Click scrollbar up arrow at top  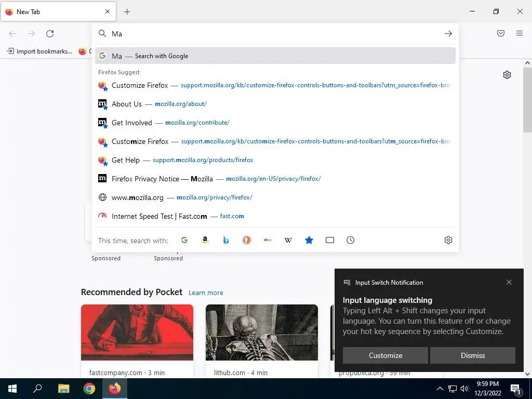tap(527, 63)
